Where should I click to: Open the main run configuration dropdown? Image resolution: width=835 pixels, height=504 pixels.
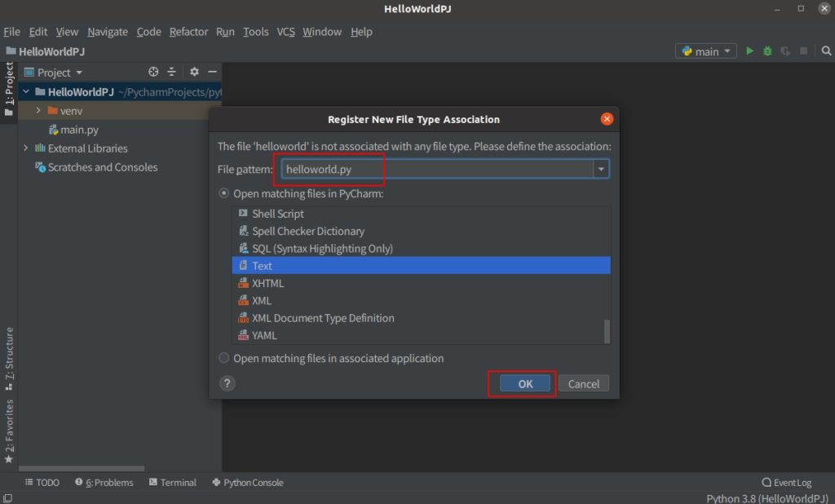pyautogui.click(x=706, y=51)
